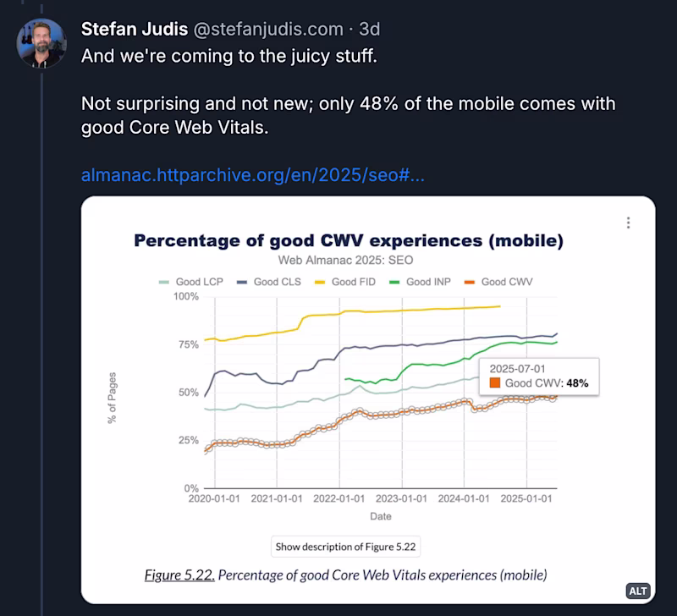
Task: Click the teal Good LCP legend marker
Action: (162, 282)
